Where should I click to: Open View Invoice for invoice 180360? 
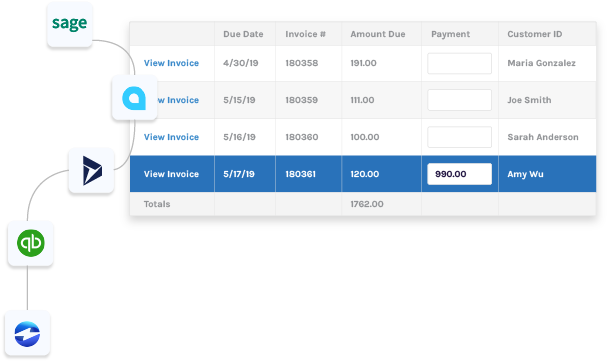coord(171,137)
